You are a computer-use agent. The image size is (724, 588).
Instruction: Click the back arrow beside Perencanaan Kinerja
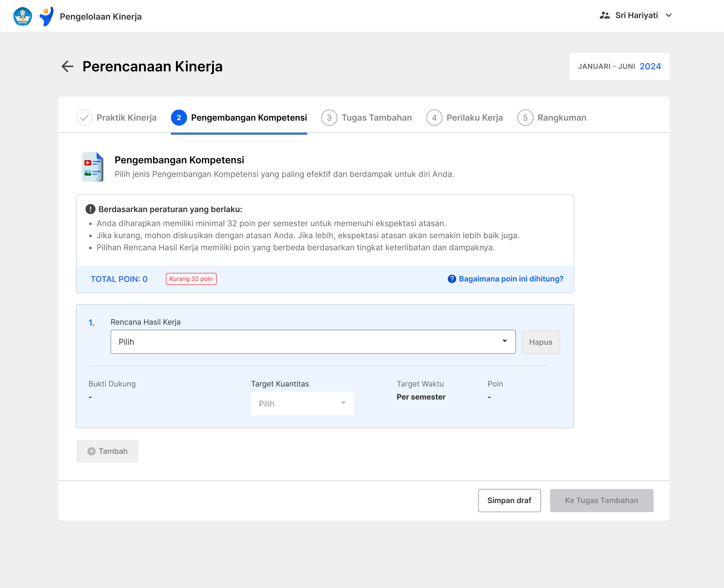67,66
